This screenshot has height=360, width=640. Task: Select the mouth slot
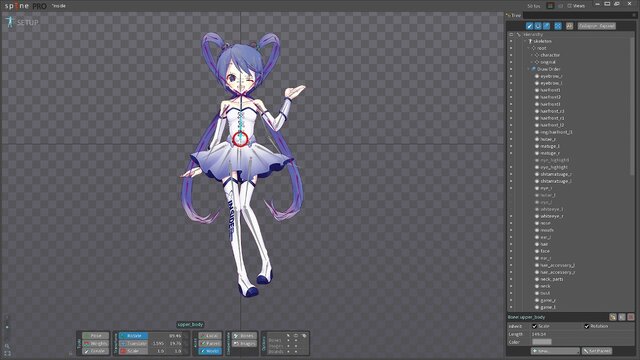click(547, 230)
